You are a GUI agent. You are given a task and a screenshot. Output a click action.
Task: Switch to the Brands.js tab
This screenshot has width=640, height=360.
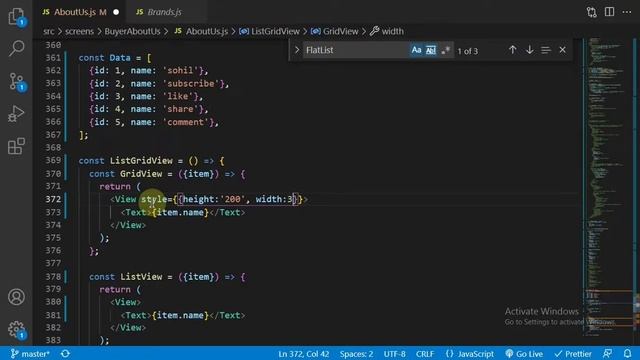point(164,12)
